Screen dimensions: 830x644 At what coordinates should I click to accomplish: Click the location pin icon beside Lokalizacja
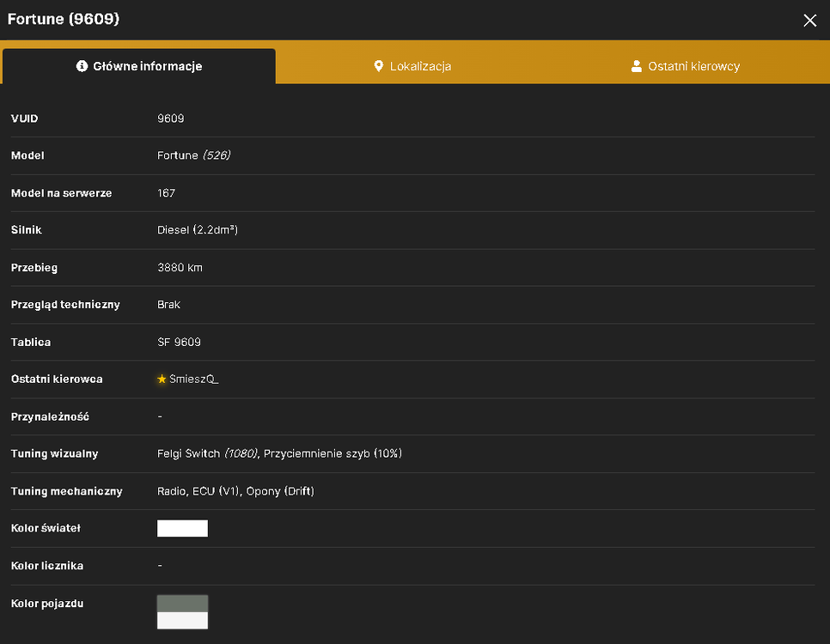tap(378, 66)
